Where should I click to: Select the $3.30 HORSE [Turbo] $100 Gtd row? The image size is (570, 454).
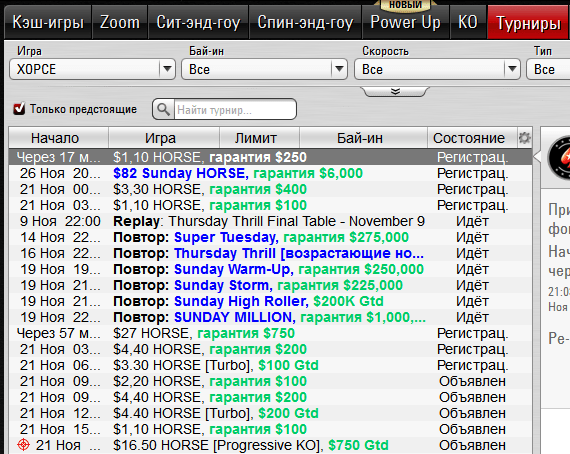(x=270, y=365)
